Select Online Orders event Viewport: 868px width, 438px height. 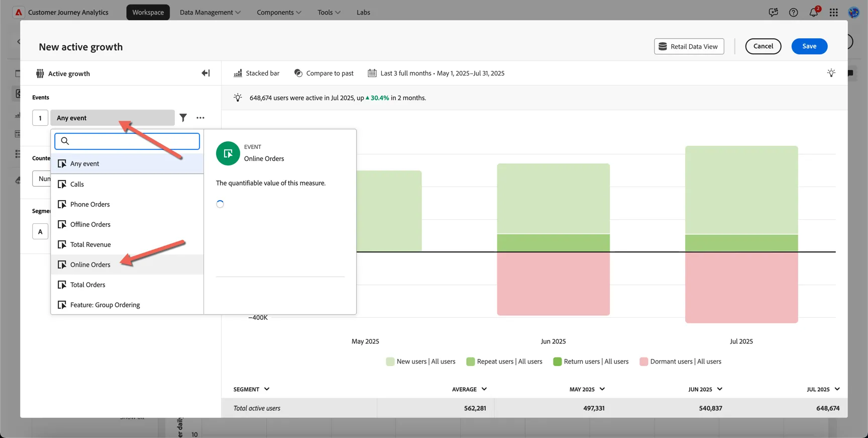click(x=127, y=265)
